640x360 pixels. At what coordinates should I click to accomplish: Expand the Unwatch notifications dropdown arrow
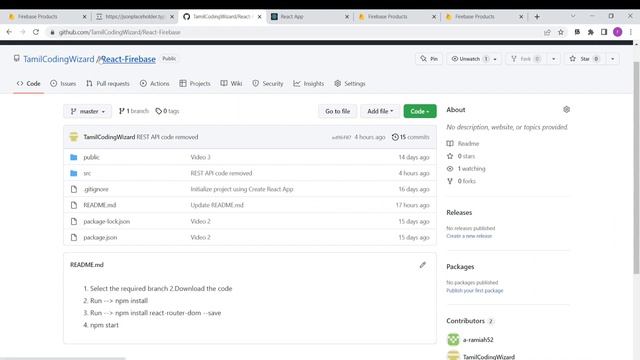[x=495, y=59]
